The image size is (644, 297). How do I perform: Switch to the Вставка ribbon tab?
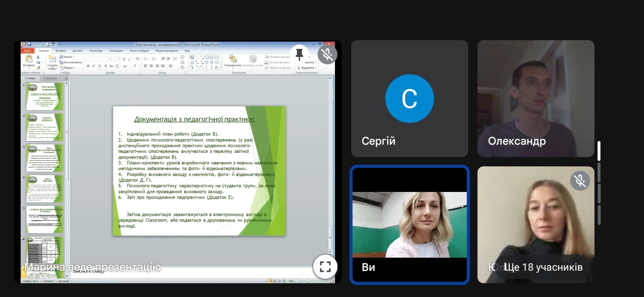[61, 51]
